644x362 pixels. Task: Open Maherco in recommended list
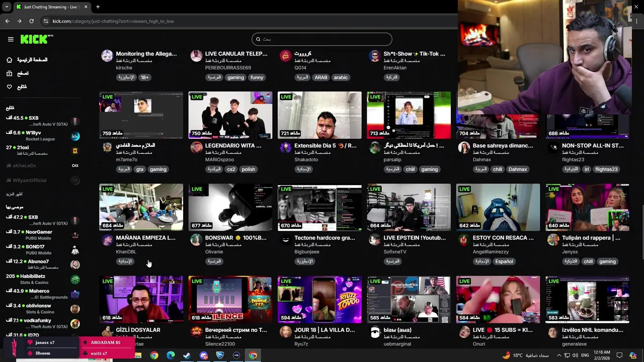tap(42, 294)
